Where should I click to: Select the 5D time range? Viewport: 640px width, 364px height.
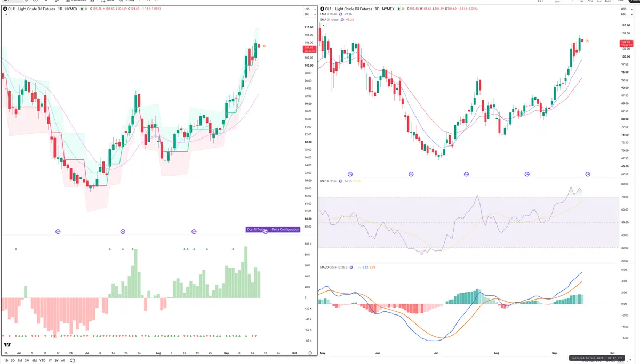(13, 360)
